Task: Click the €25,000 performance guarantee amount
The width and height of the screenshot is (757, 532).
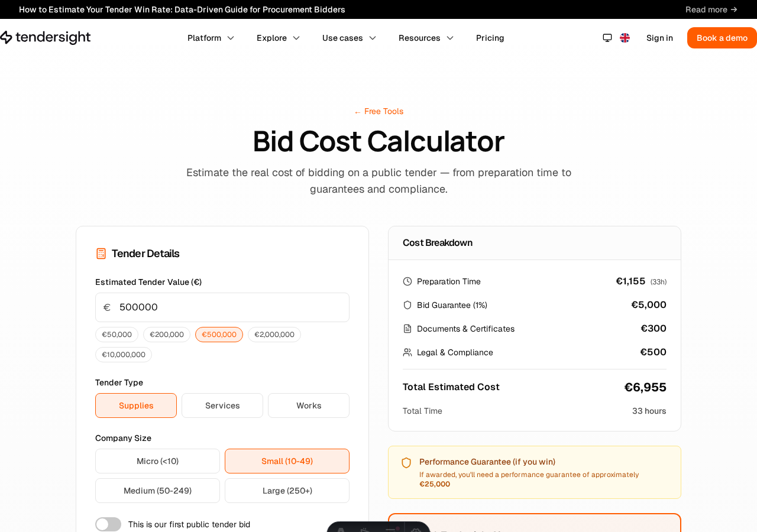Action: [435, 484]
